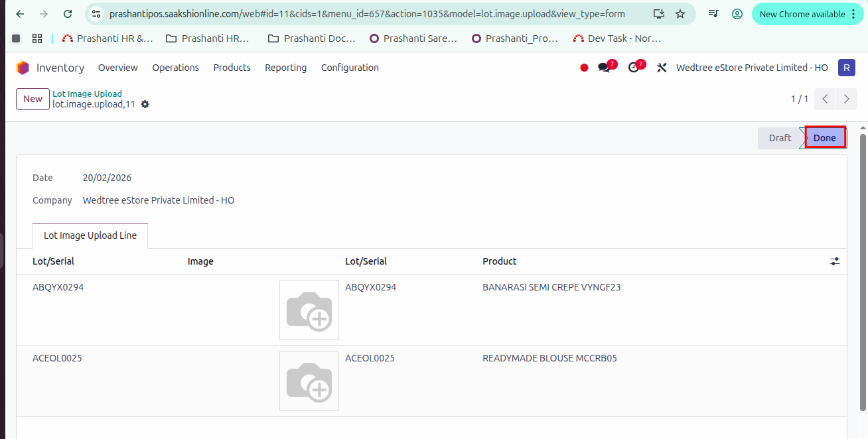Open the record settings gear icon
Viewport: 868px width, 439px height.
pos(145,104)
